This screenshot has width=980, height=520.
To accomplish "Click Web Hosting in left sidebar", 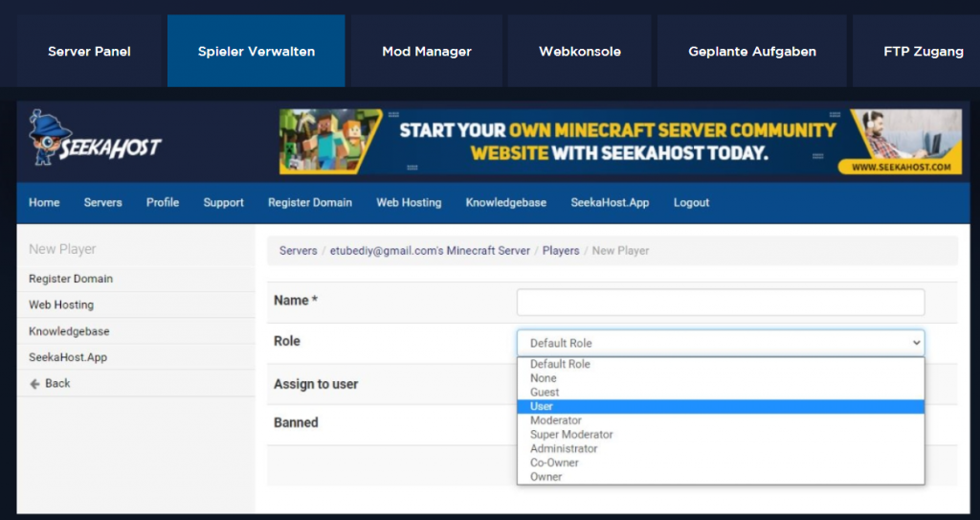I will pos(61,305).
